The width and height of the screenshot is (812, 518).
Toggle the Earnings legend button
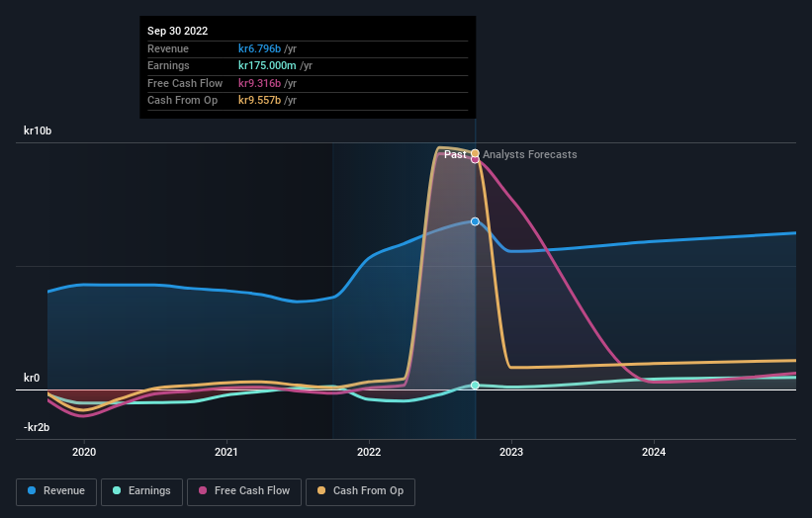141,491
